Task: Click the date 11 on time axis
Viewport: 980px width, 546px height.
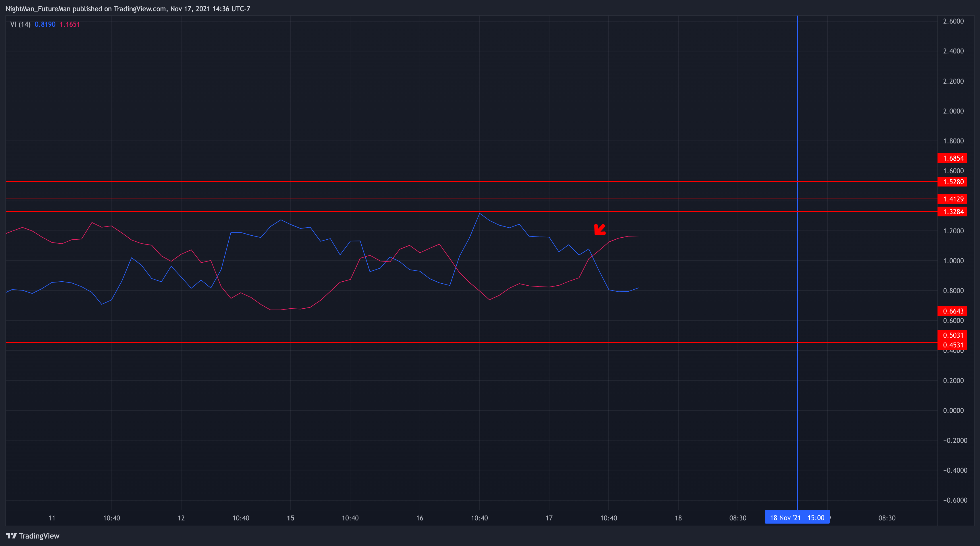Action: point(52,518)
